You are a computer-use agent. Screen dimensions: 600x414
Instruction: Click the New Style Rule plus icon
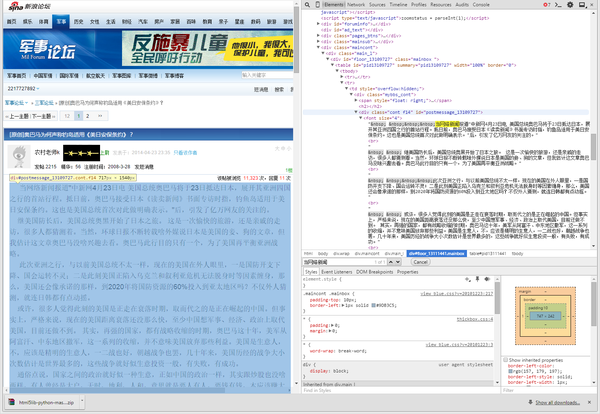click(468, 279)
